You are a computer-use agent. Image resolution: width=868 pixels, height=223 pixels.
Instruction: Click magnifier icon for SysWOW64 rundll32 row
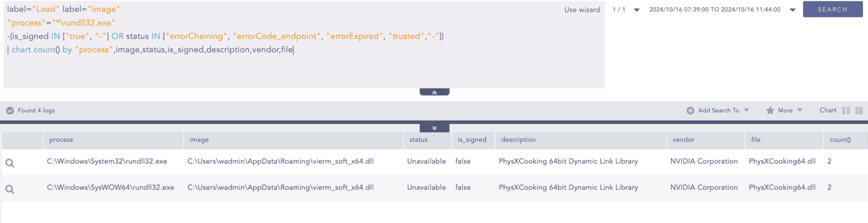pyautogui.click(x=10, y=189)
